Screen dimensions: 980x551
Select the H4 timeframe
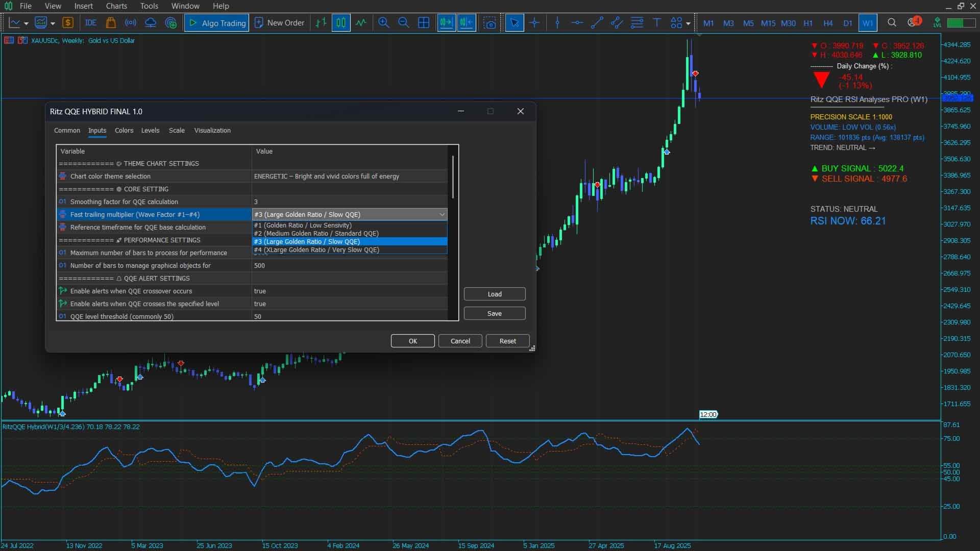click(x=827, y=23)
